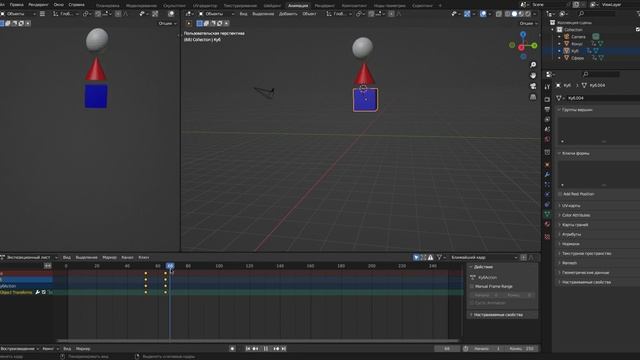
Task: Switch perspective/orthographic grid icon in viewport
Action: tap(533, 97)
